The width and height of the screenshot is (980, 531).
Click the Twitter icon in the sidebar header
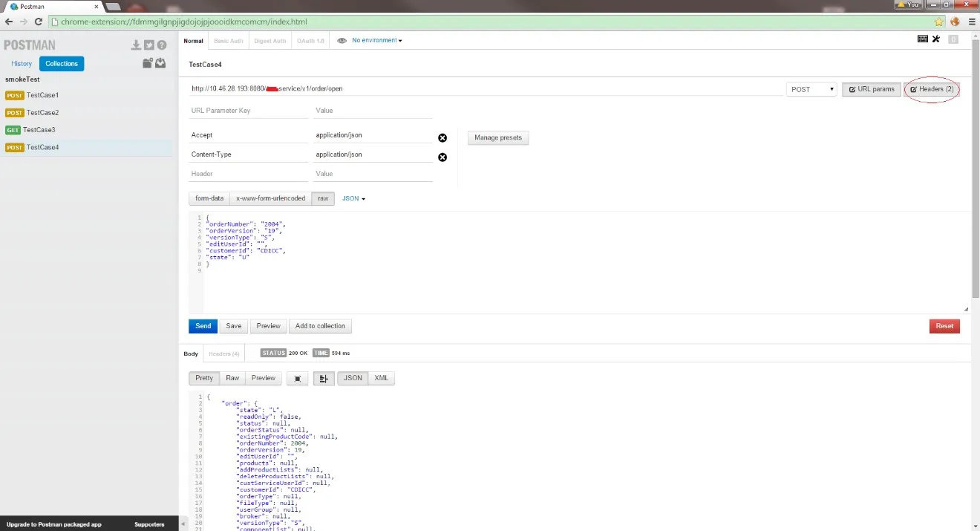pyautogui.click(x=148, y=45)
